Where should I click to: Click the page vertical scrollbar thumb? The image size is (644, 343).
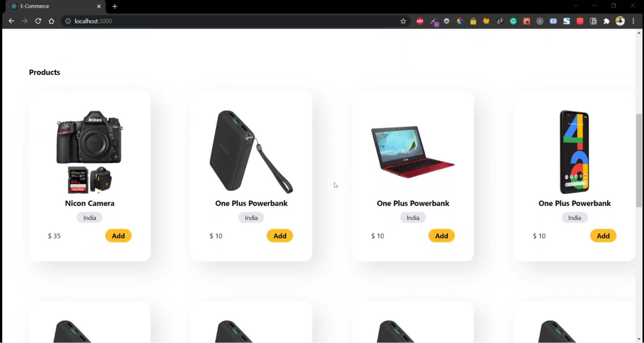click(x=639, y=161)
